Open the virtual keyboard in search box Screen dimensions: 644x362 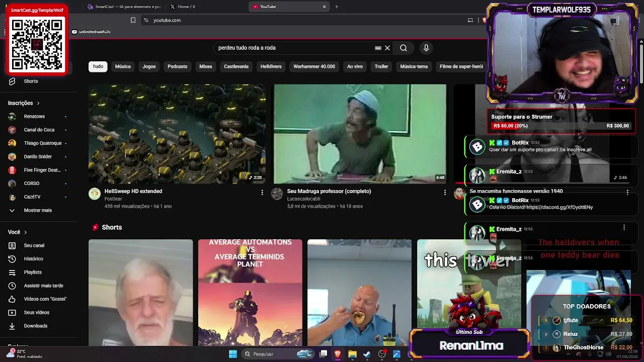tap(378, 48)
